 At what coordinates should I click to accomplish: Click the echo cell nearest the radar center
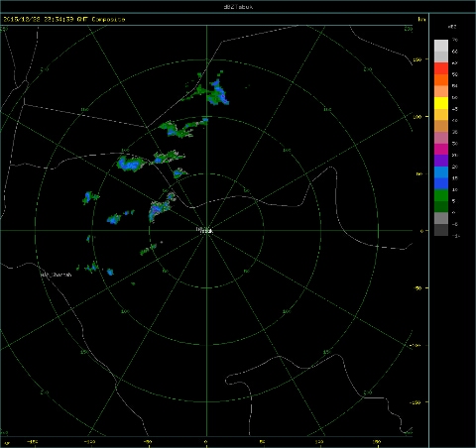tap(162, 207)
